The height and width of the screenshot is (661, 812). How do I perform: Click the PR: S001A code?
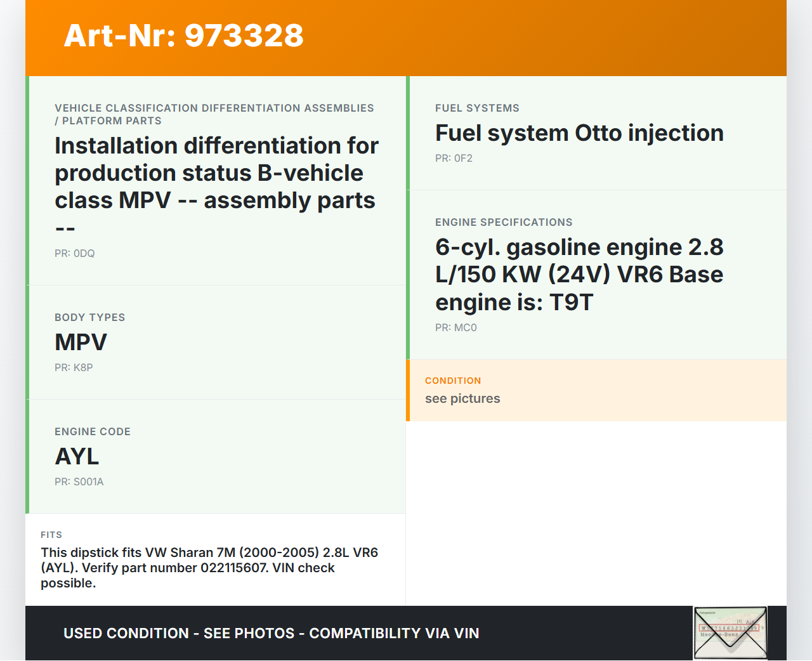[x=79, y=481]
